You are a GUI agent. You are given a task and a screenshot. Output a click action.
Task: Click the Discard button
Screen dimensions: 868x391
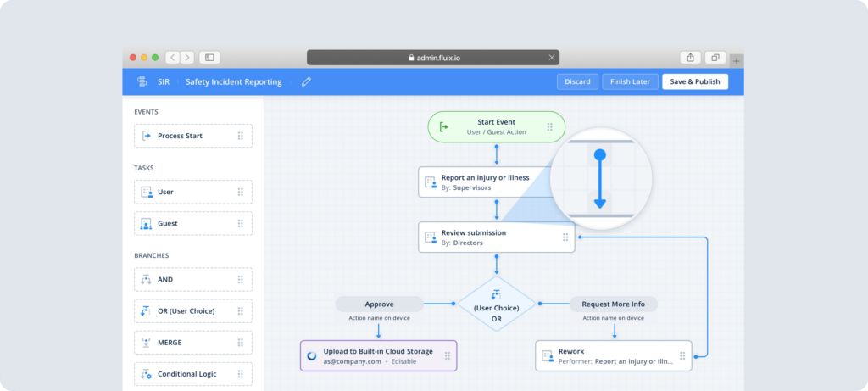click(x=577, y=81)
